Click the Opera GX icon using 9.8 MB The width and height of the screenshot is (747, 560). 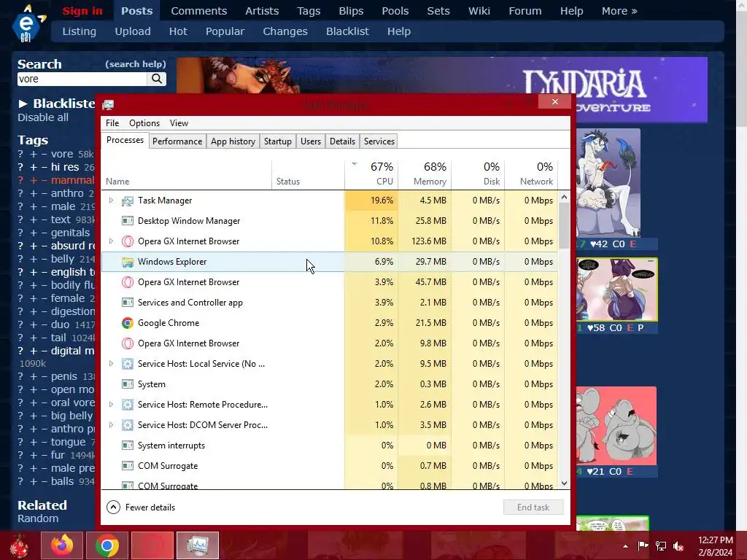tap(127, 343)
